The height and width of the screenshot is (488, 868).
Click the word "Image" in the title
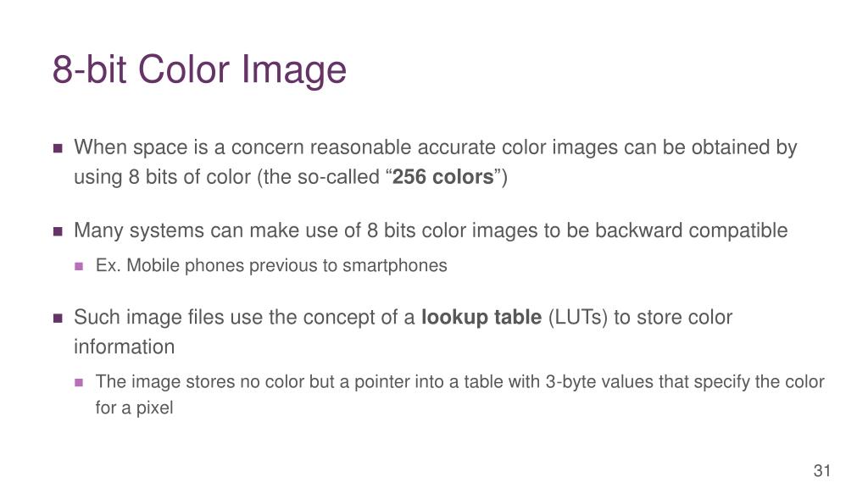[293, 69]
